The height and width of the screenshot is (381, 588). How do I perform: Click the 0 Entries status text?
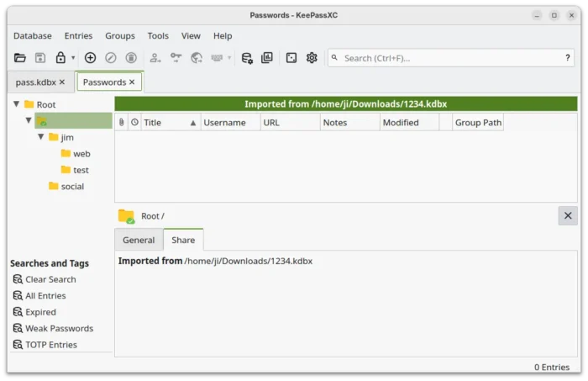pyautogui.click(x=552, y=367)
